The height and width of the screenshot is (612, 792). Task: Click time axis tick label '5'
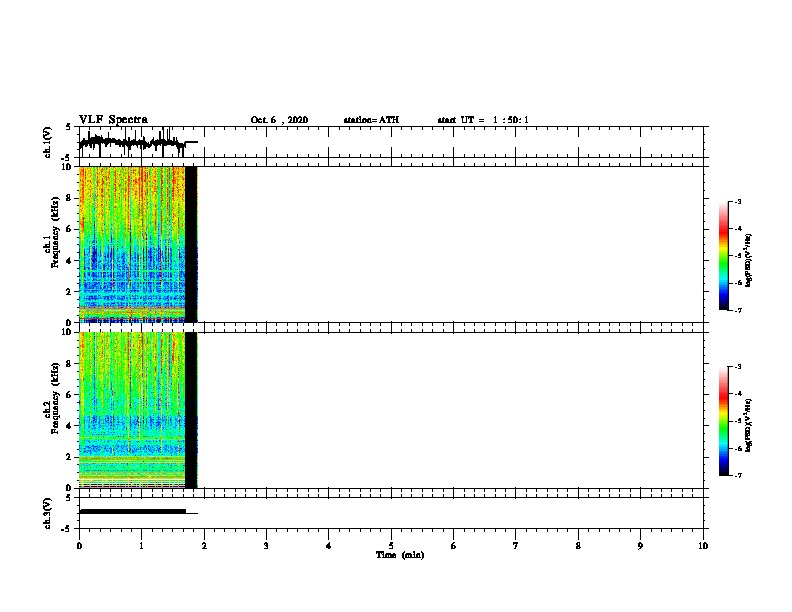(x=391, y=545)
